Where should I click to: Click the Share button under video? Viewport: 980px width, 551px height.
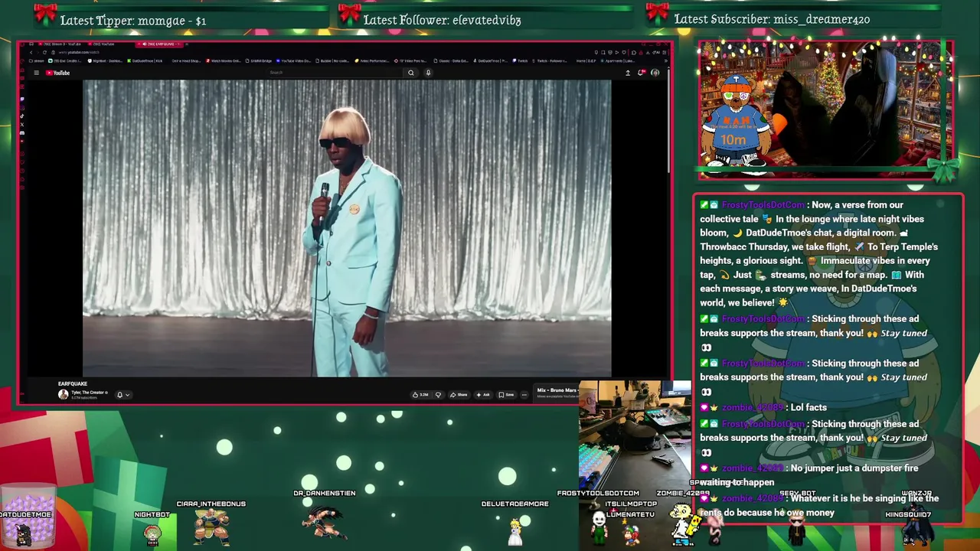(x=459, y=395)
